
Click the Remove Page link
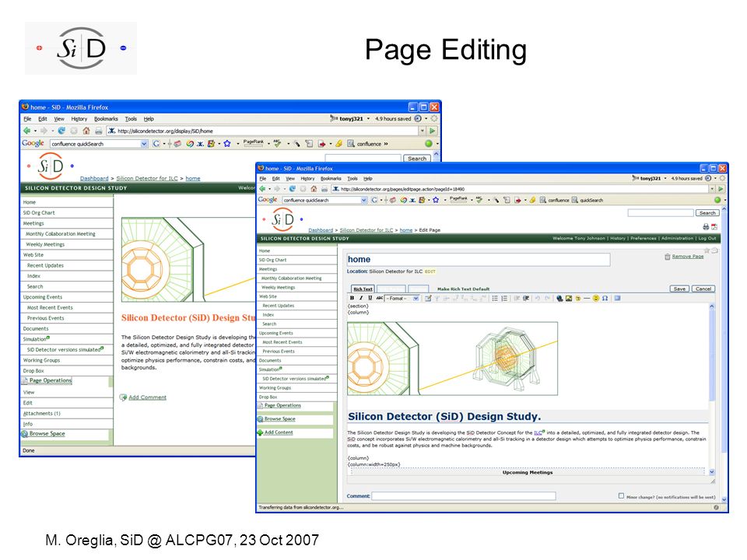[687, 256]
